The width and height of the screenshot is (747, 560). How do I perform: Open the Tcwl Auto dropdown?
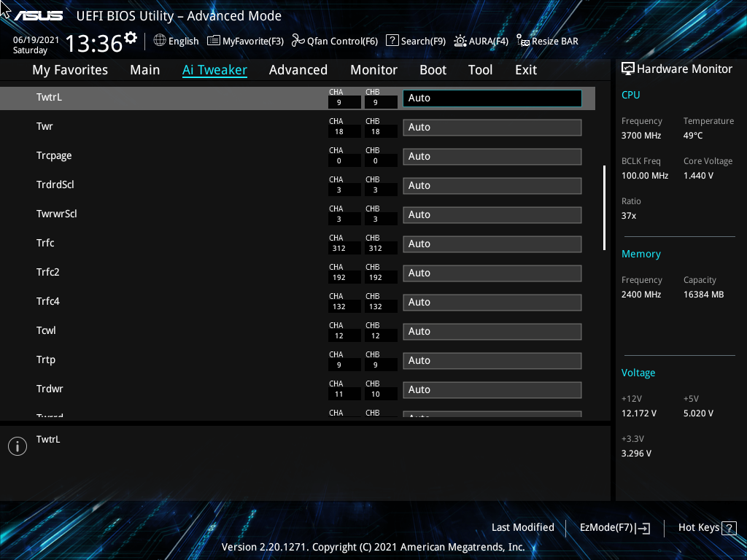point(492,331)
